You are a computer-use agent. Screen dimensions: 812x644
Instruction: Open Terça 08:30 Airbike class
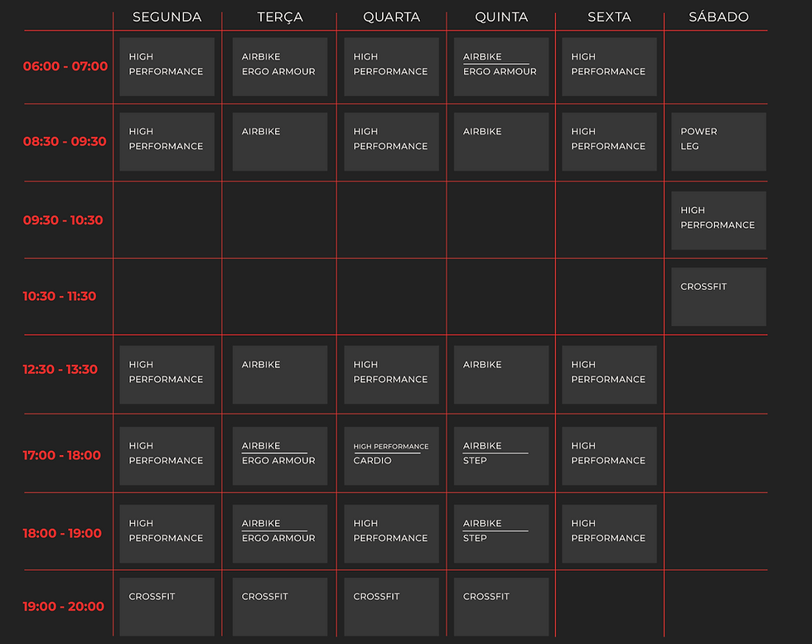point(279,142)
